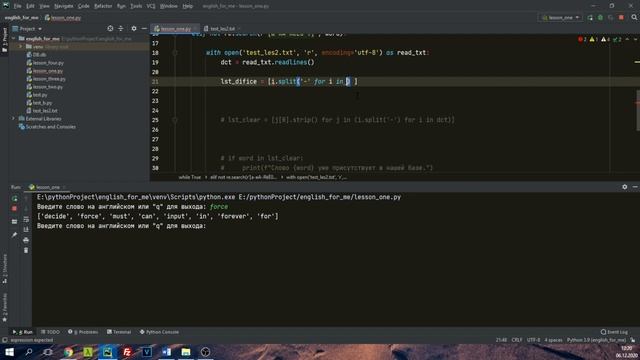Open the File menu
The width and height of the screenshot is (640, 360).
17,6
